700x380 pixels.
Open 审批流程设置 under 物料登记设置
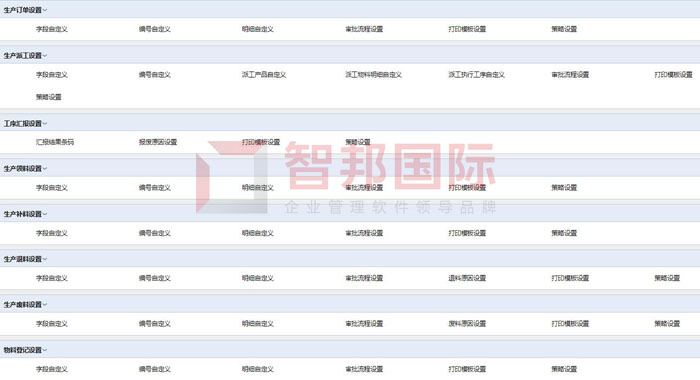[364, 369]
